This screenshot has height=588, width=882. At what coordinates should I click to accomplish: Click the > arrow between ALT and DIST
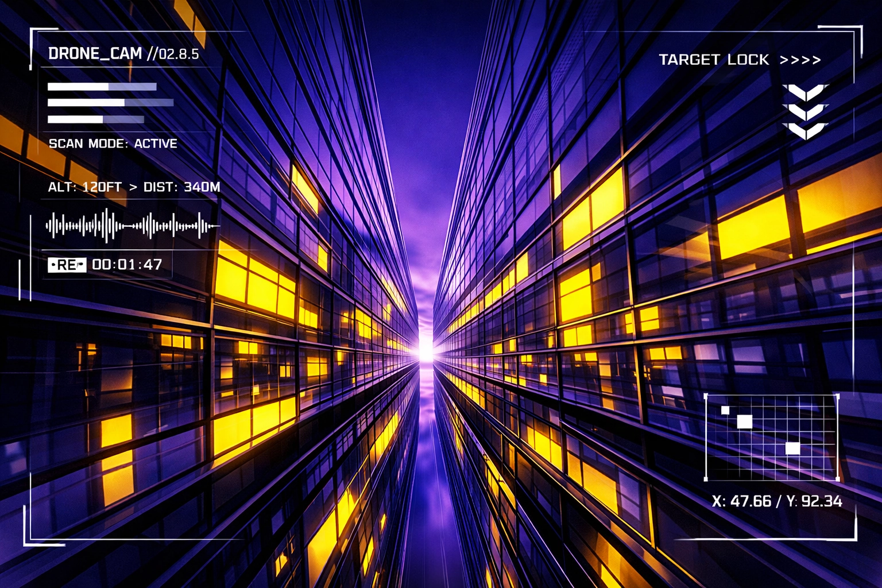click(133, 187)
